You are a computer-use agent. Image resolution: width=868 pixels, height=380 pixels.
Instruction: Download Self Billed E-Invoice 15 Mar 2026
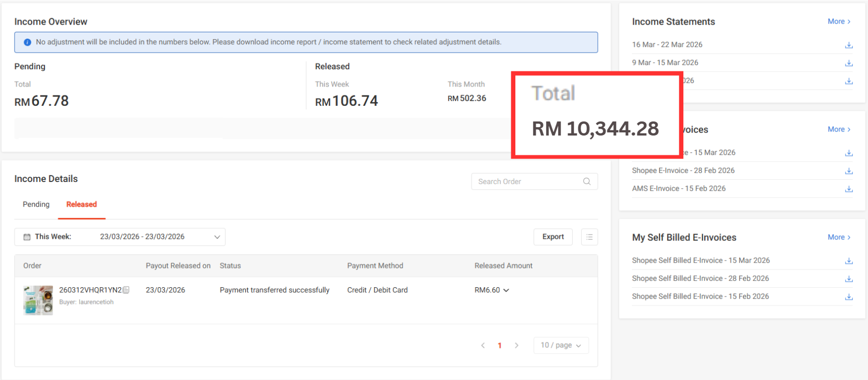coord(849,261)
